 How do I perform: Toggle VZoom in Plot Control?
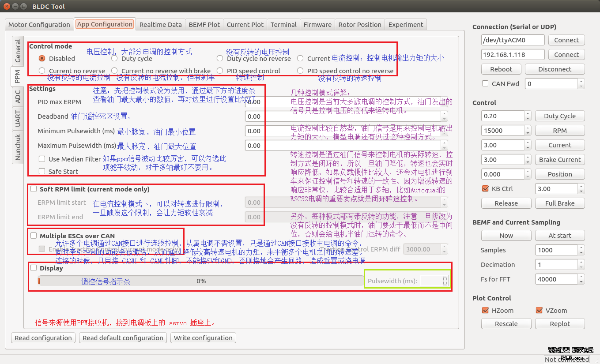point(539,310)
